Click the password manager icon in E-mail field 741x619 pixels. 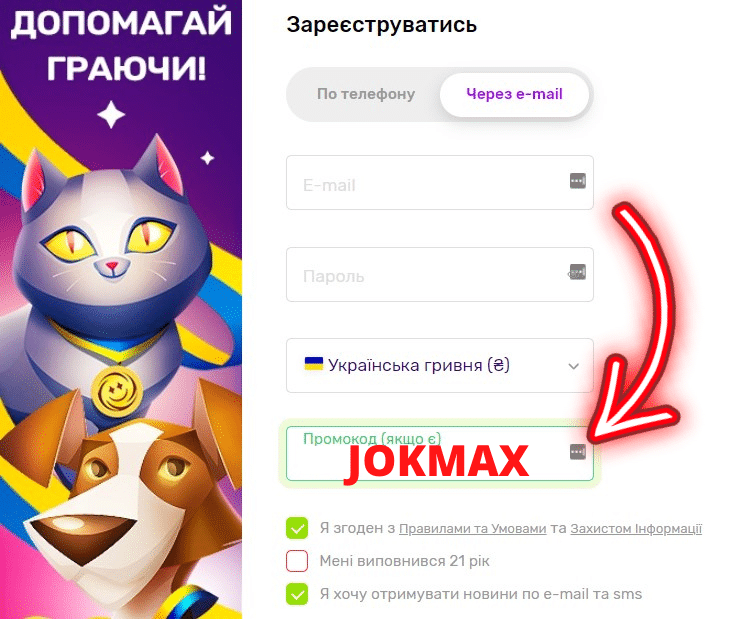(577, 181)
